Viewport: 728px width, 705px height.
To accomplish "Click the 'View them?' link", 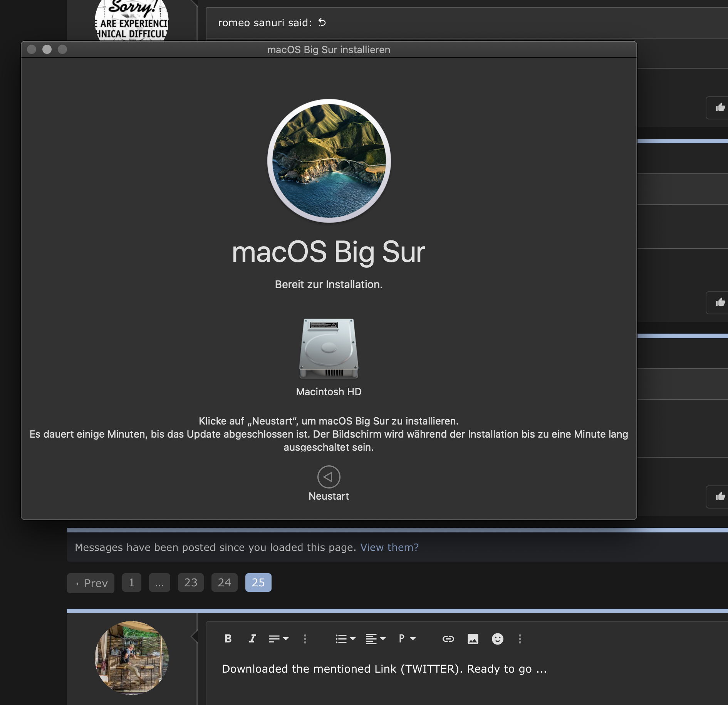I will (389, 547).
